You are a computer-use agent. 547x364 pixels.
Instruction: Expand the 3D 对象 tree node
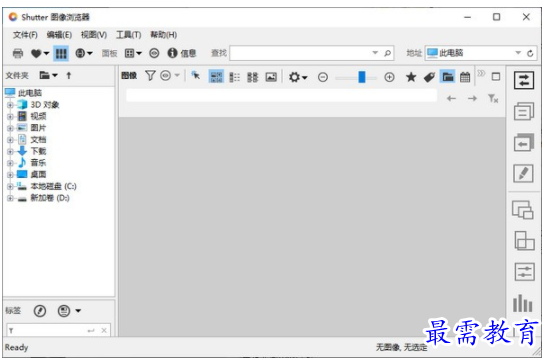tap(10, 105)
